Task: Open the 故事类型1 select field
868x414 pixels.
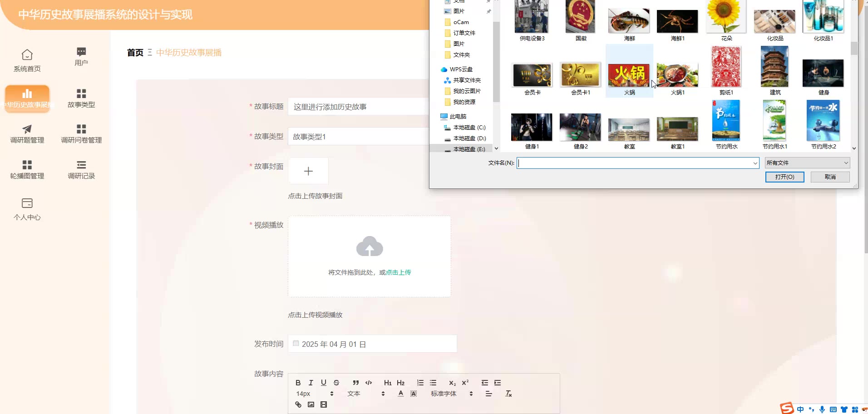Action: pos(359,136)
